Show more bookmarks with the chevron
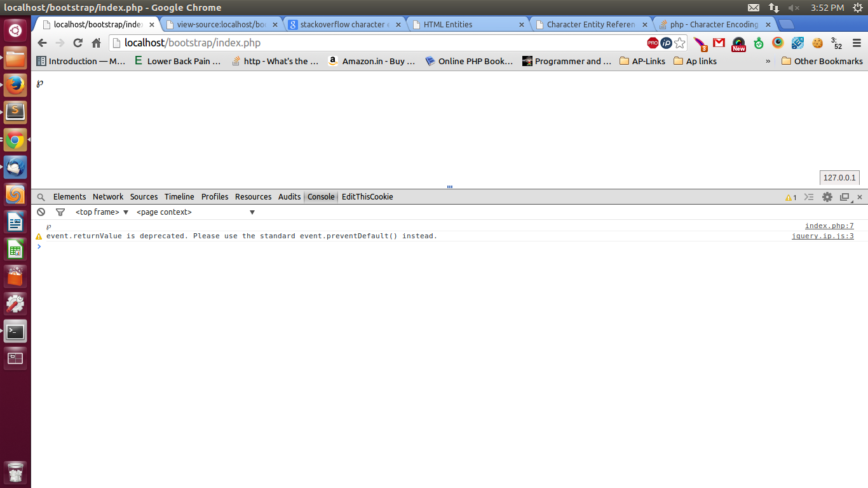 coord(768,61)
